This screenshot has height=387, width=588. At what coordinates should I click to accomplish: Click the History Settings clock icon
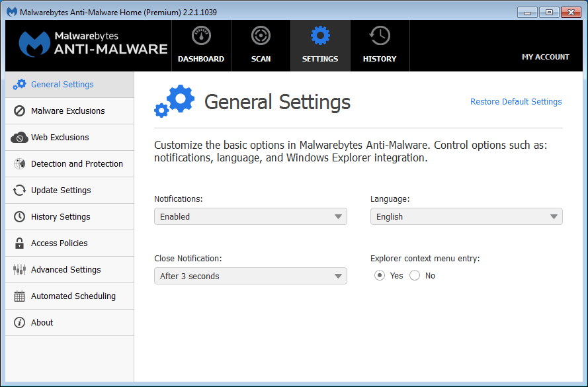coord(19,217)
